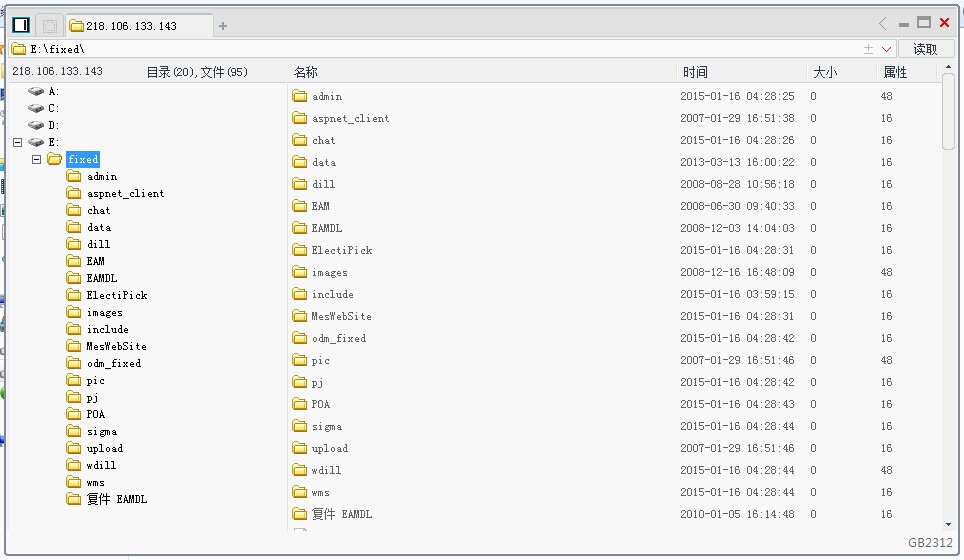Image resolution: width=964 pixels, height=560 pixels.
Task: Sort by the 大小 column header
Action: click(x=825, y=73)
